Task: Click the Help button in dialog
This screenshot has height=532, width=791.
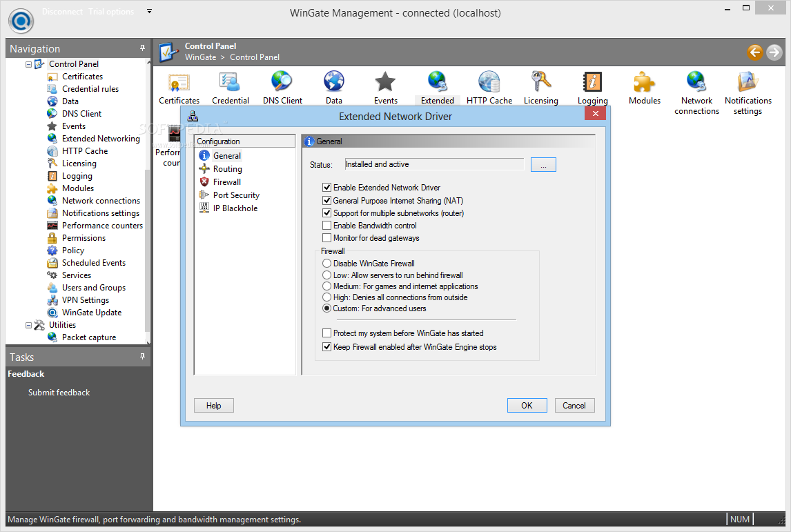Action: (x=214, y=406)
